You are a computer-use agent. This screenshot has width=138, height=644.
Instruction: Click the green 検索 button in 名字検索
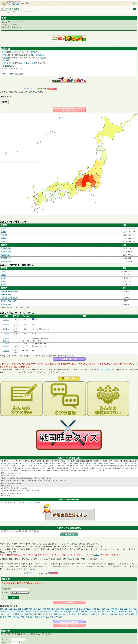(x=14, y=598)
